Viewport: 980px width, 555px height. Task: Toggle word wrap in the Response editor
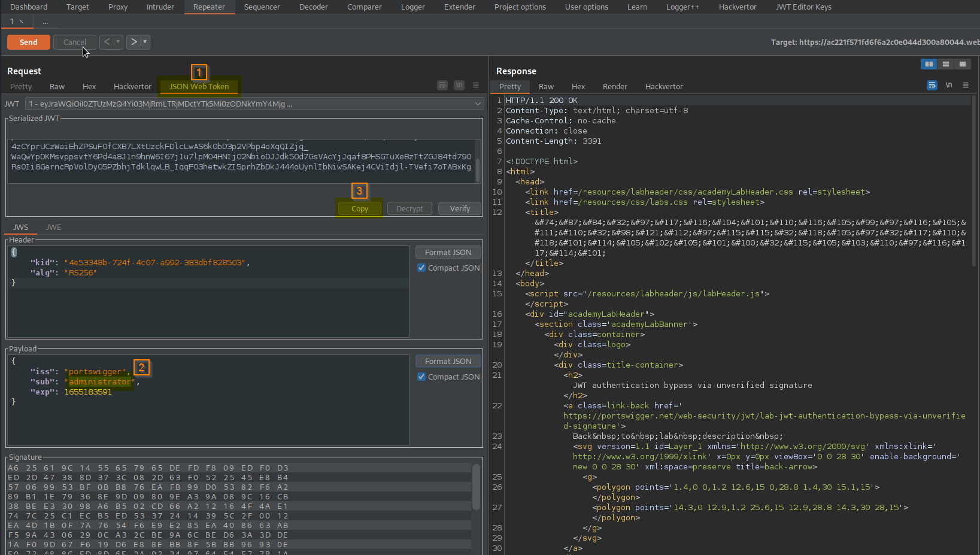click(x=932, y=86)
